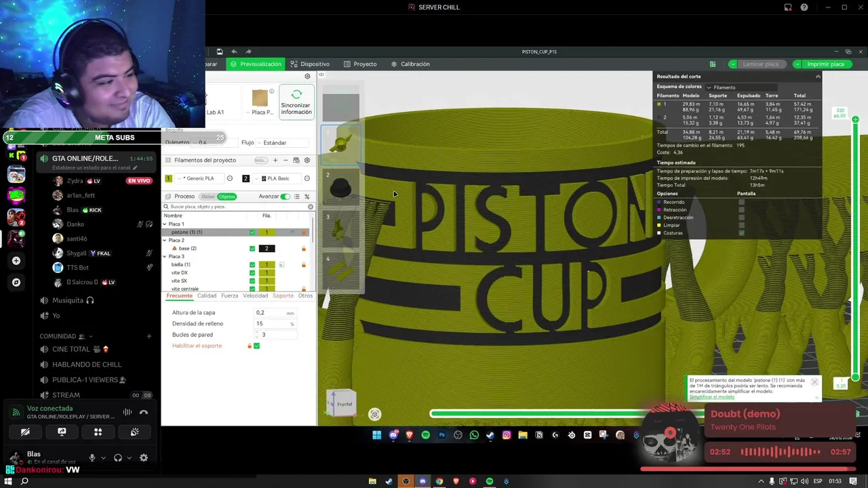Click the Imprimir placa button
The height and width of the screenshot is (488, 868).
[x=825, y=64]
